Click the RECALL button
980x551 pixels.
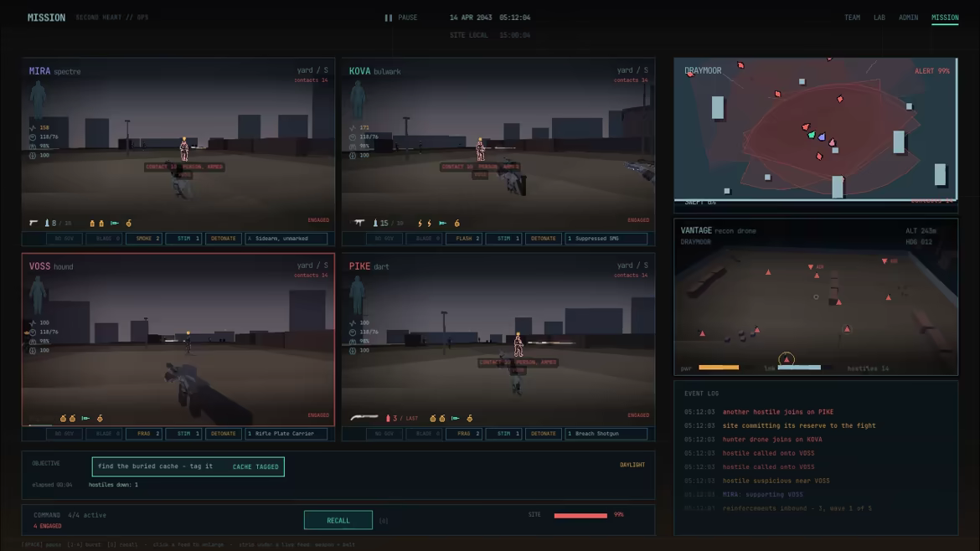[338, 520]
